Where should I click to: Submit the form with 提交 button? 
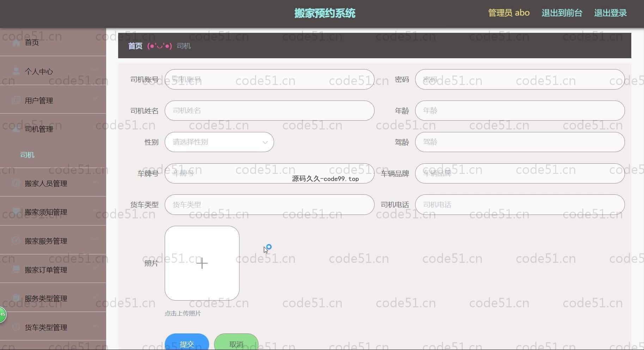pos(187,342)
